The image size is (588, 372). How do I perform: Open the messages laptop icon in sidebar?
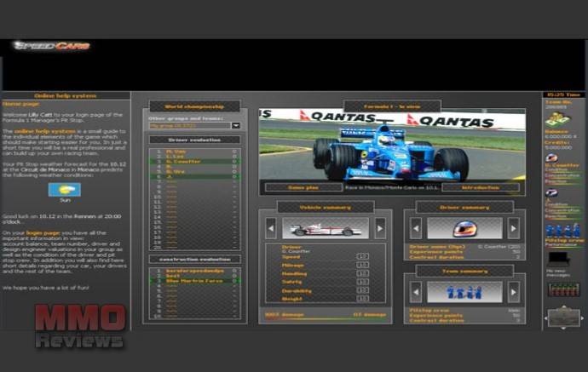558,257
